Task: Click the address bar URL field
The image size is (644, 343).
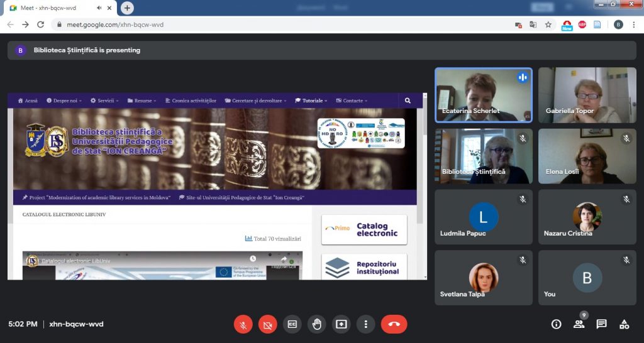Action: (284, 24)
